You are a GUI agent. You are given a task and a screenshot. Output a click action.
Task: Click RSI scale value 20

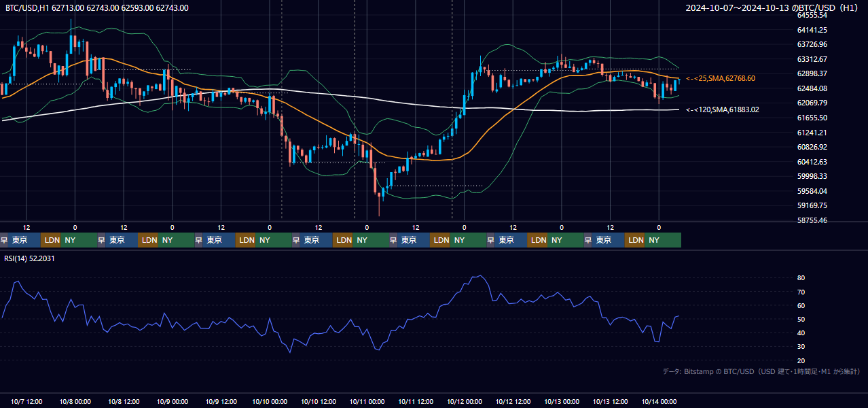click(x=801, y=360)
